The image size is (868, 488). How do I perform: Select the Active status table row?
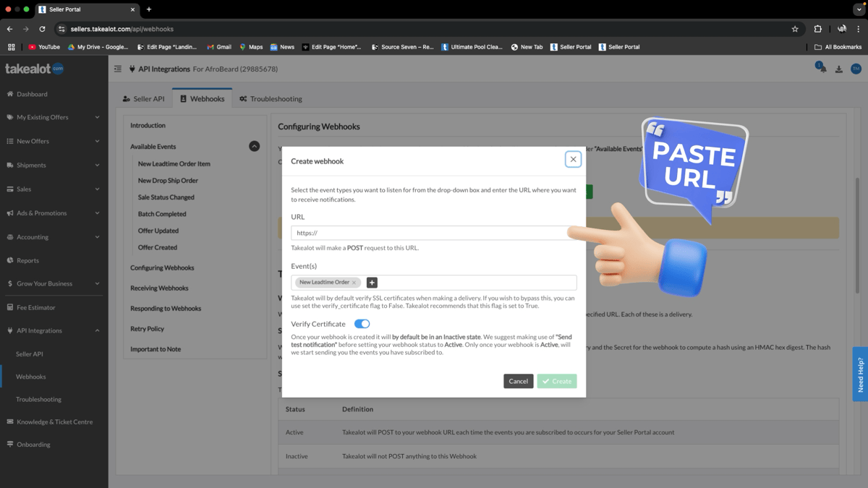558,432
